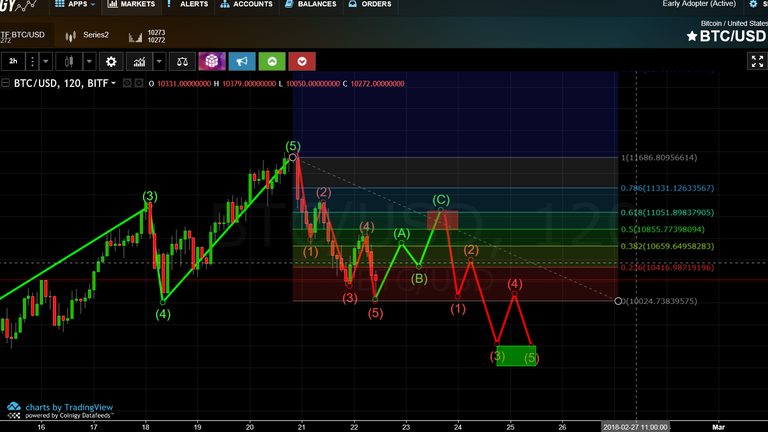Open the interval three-dots menu
768x432 pixels.
32,61
